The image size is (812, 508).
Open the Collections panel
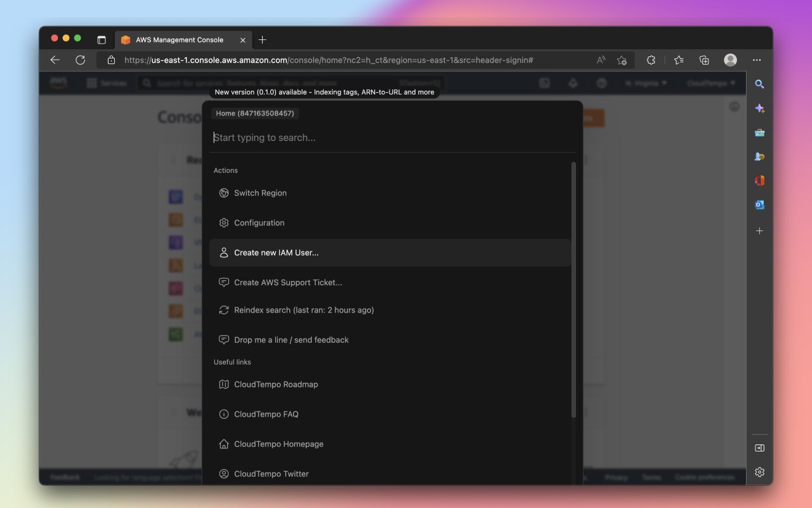pyautogui.click(x=704, y=60)
